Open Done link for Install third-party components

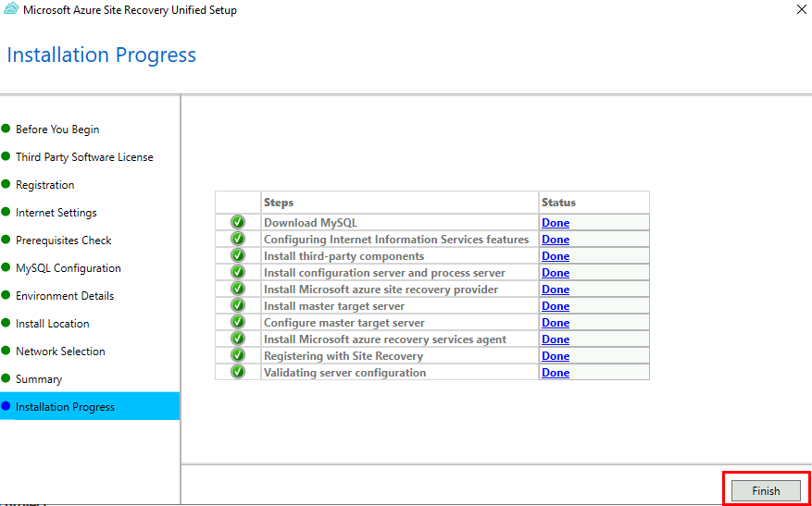point(556,256)
